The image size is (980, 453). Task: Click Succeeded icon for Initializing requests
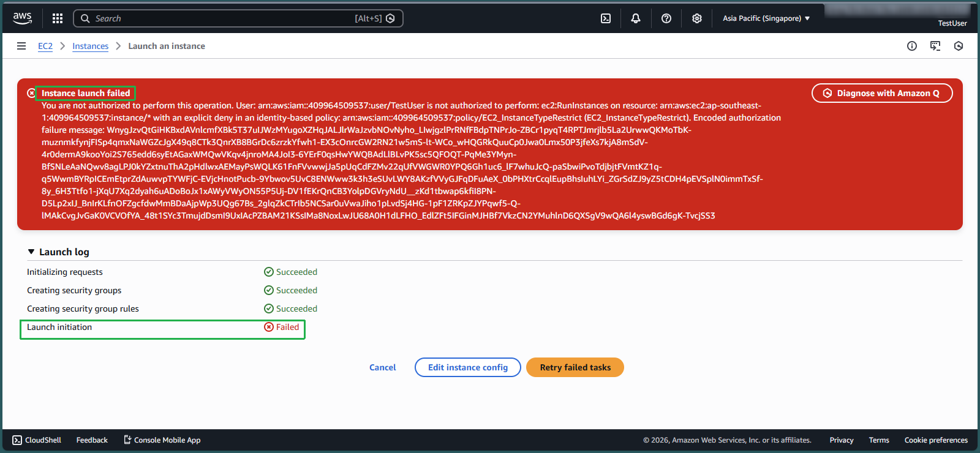(269, 272)
